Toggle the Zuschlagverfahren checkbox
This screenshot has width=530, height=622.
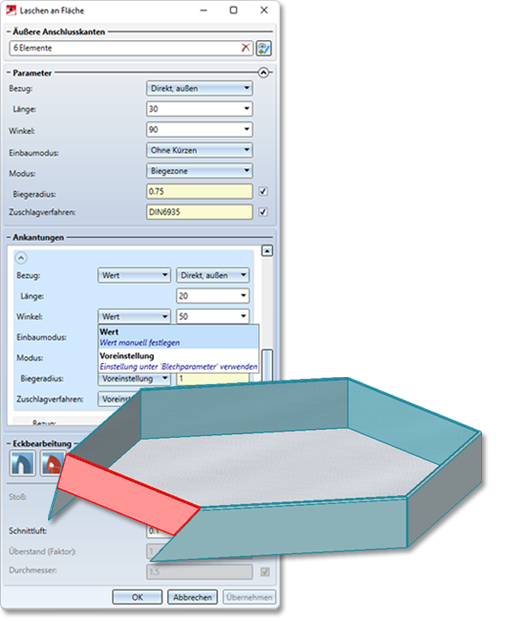[x=263, y=212]
